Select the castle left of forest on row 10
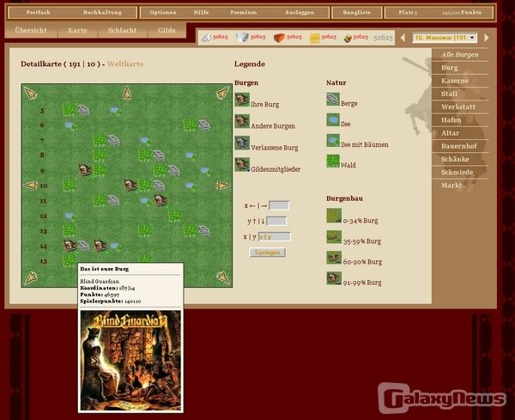Image resolution: width=515 pixels, height=420 pixels. [130, 185]
